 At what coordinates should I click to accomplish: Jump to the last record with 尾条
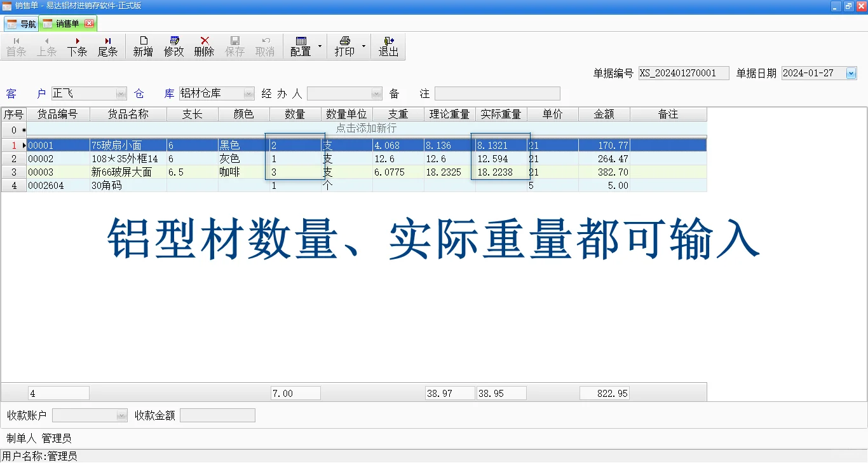click(107, 45)
